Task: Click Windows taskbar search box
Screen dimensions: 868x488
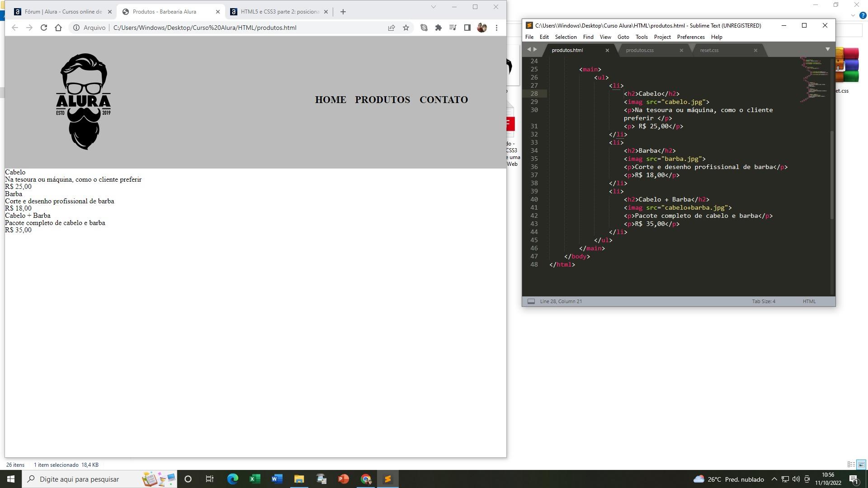Action: coord(99,479)
